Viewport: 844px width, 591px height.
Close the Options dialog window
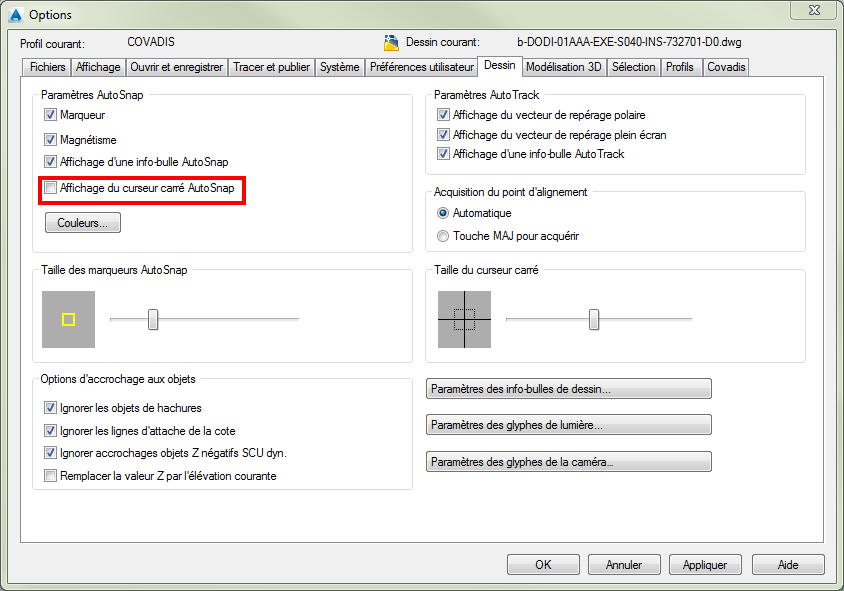[x=814, y=10]
